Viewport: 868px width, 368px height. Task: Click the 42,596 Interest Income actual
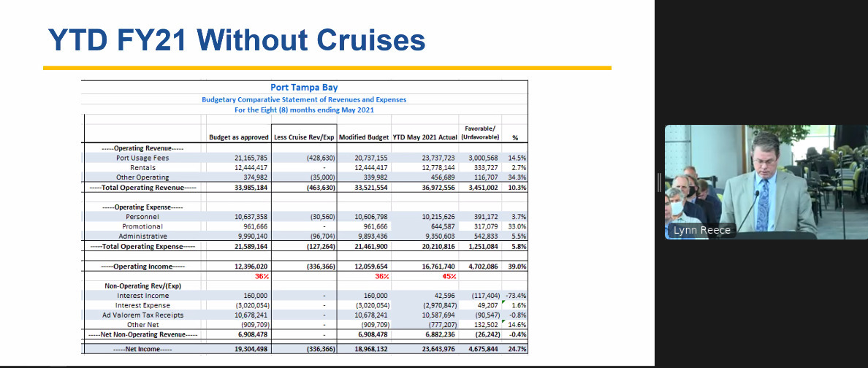click(444, 296)
